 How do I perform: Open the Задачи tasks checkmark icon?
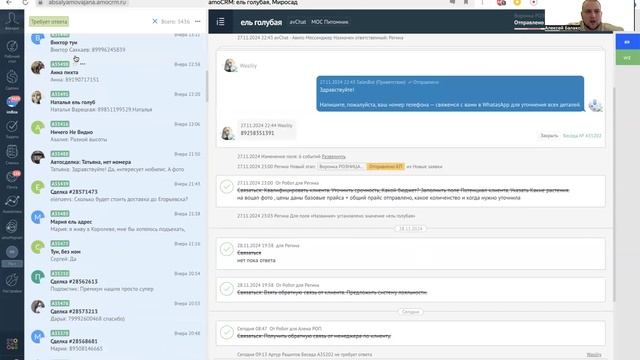[12, 129]
